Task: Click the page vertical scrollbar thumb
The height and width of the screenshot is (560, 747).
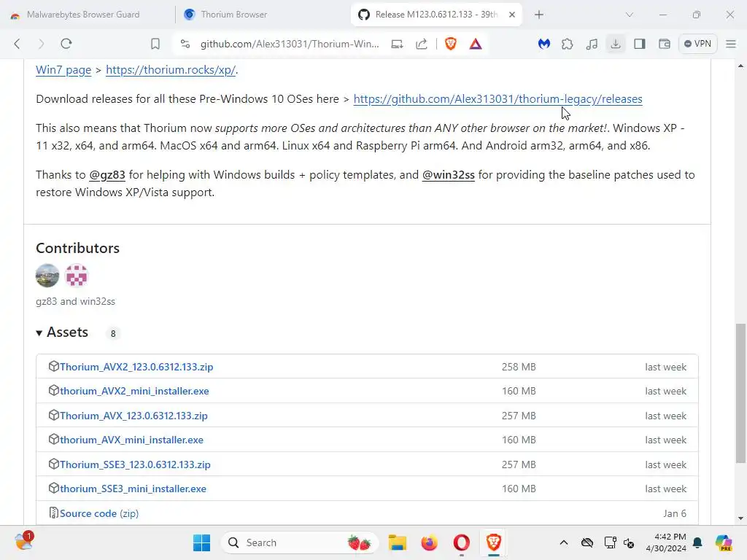Action: tap(740, 393)
